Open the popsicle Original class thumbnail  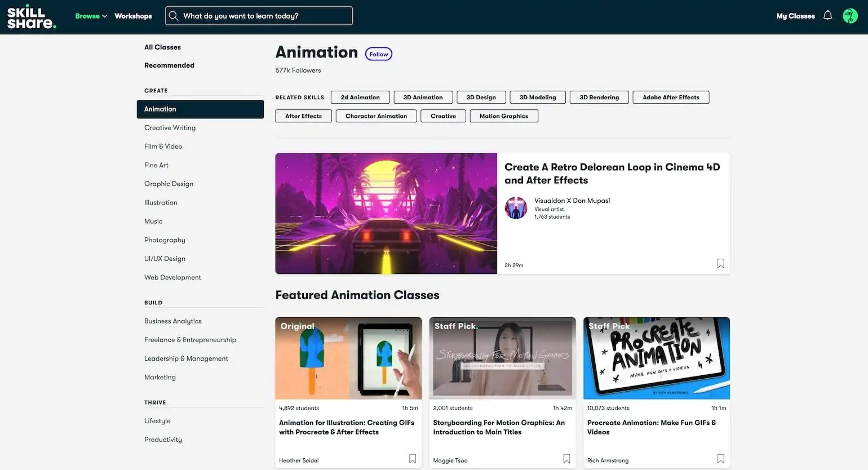tap(348, 358)
